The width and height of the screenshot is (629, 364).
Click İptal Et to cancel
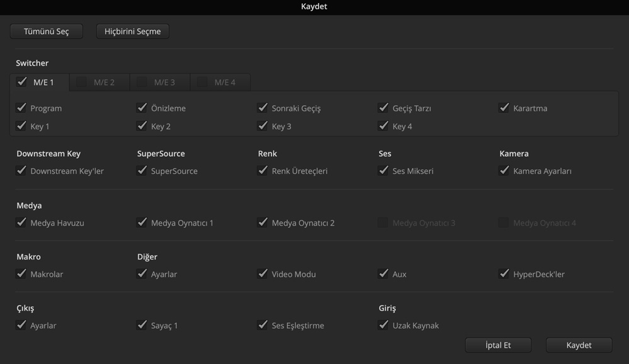[x=498, y=345]
